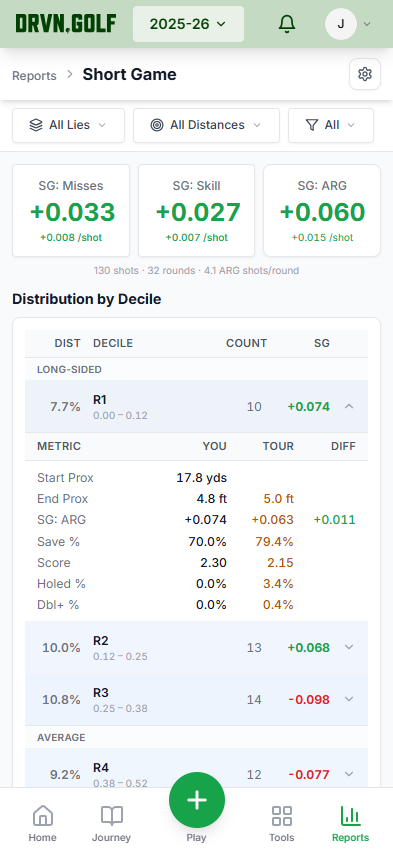
Task: Open the All filter dropdown
Action: 331,126
